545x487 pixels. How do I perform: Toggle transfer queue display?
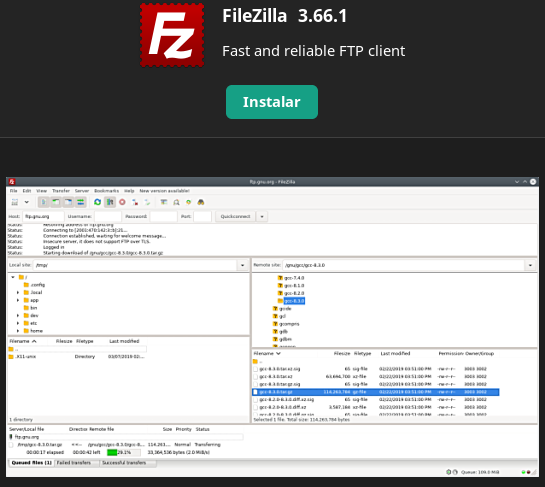coord(80,202)
